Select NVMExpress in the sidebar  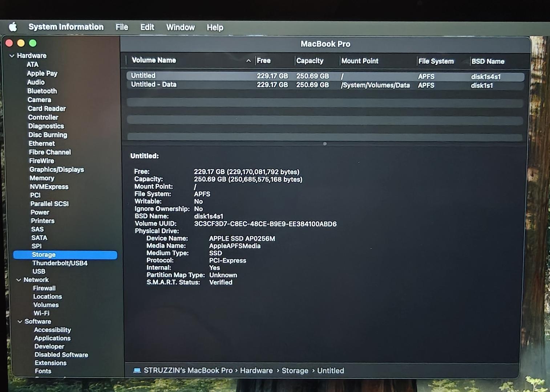tap(49, 187)
